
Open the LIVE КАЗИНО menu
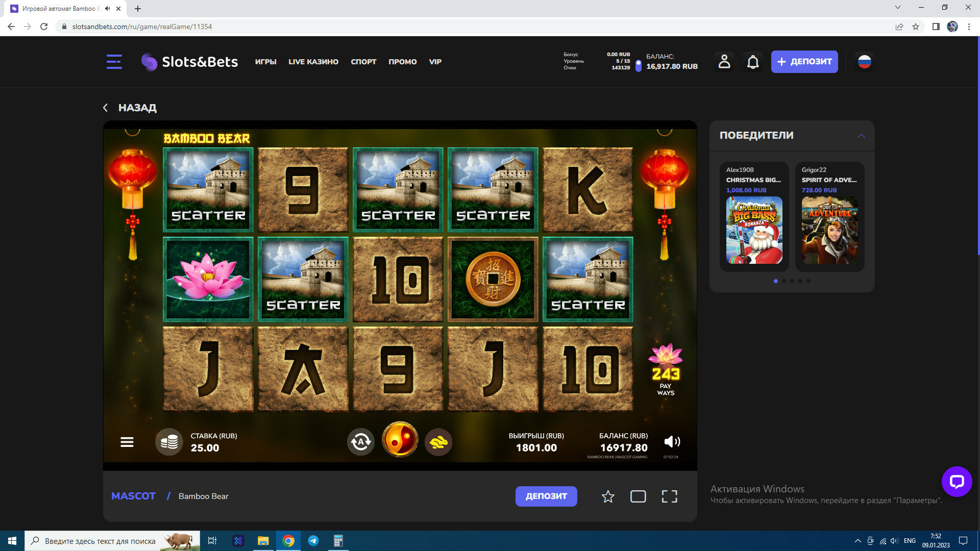tap(313, 62)
